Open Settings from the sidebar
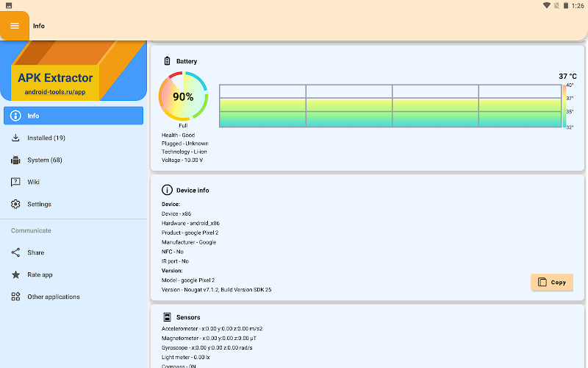The height and width of the screenshot is (368, 588). pos(73,205)
